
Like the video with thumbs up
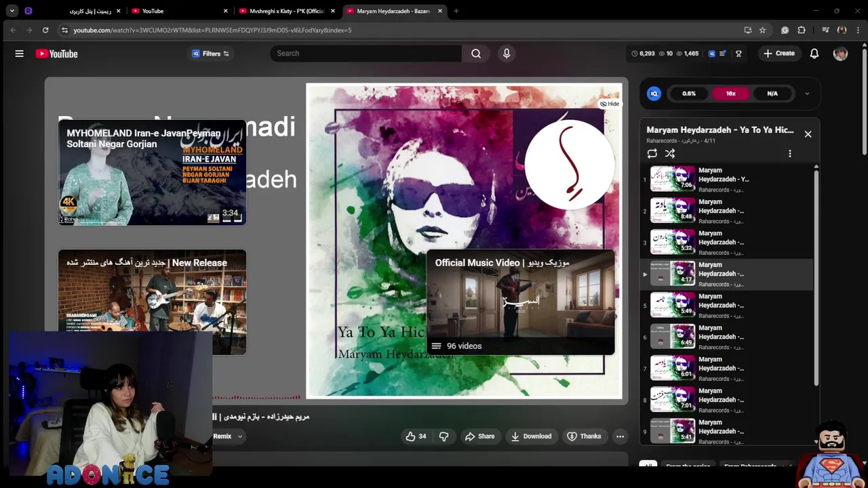(416, 436)
